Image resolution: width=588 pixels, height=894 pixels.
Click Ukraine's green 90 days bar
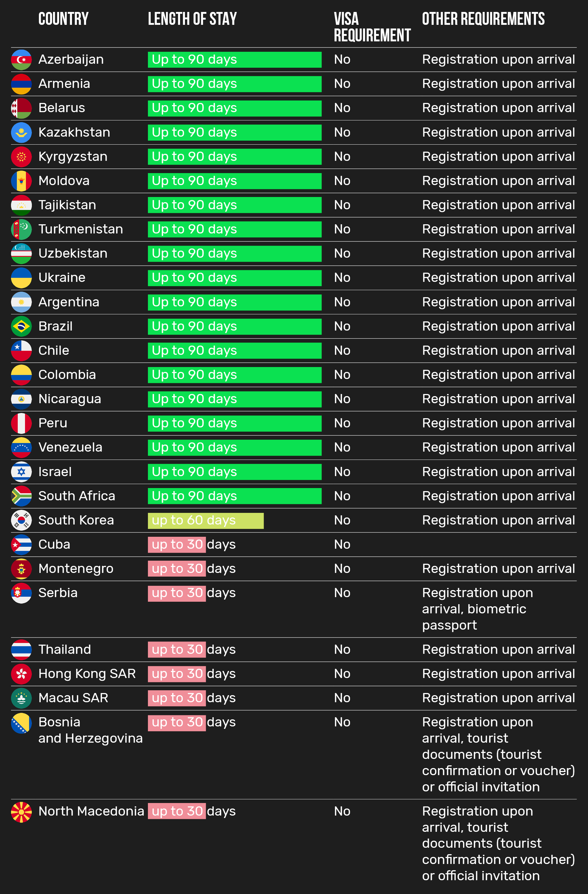pos(234,278)
